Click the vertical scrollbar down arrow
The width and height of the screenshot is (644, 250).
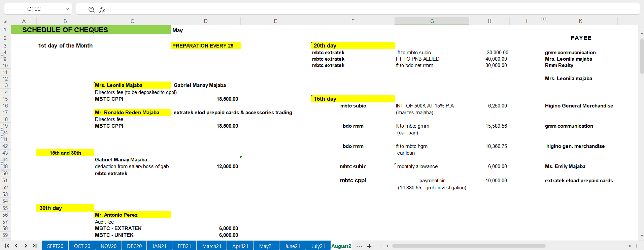click(642, 236)
